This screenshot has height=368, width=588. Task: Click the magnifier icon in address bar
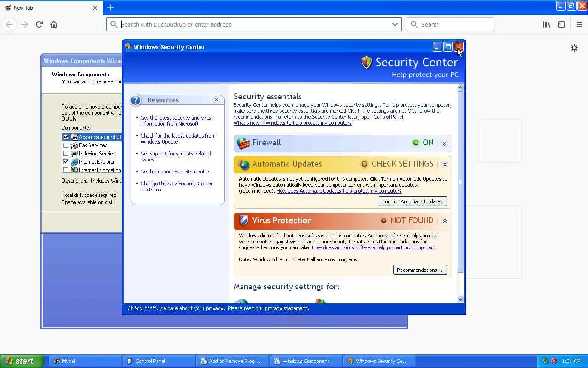114,24
